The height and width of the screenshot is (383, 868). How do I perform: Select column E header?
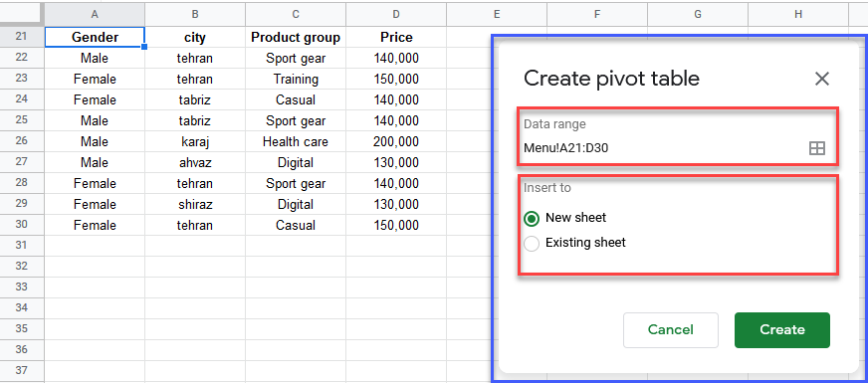click(497, 14)
